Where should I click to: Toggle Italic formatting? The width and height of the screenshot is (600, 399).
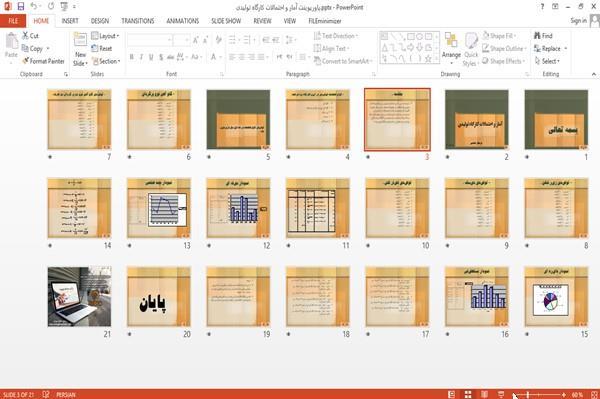tap(141, 57)
